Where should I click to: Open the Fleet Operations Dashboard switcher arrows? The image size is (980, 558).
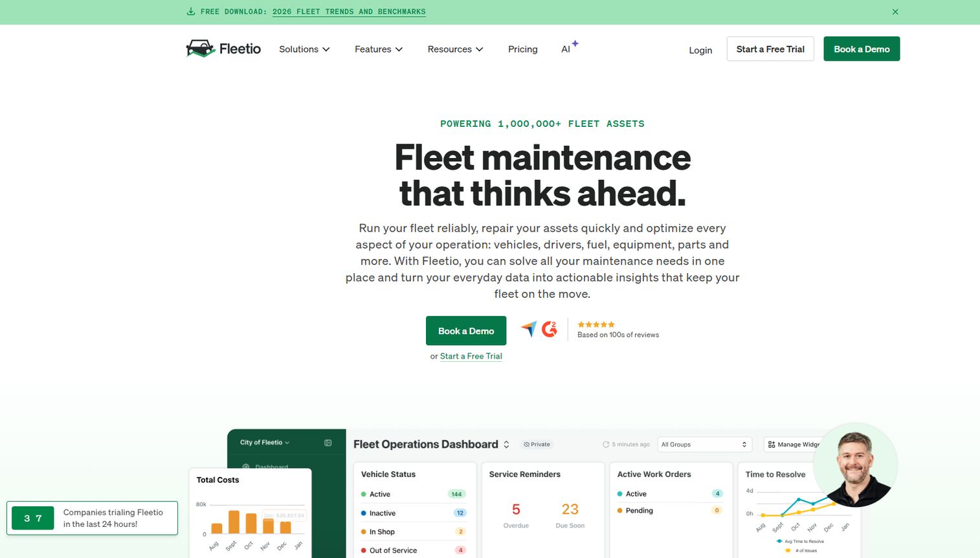point(506,445)
